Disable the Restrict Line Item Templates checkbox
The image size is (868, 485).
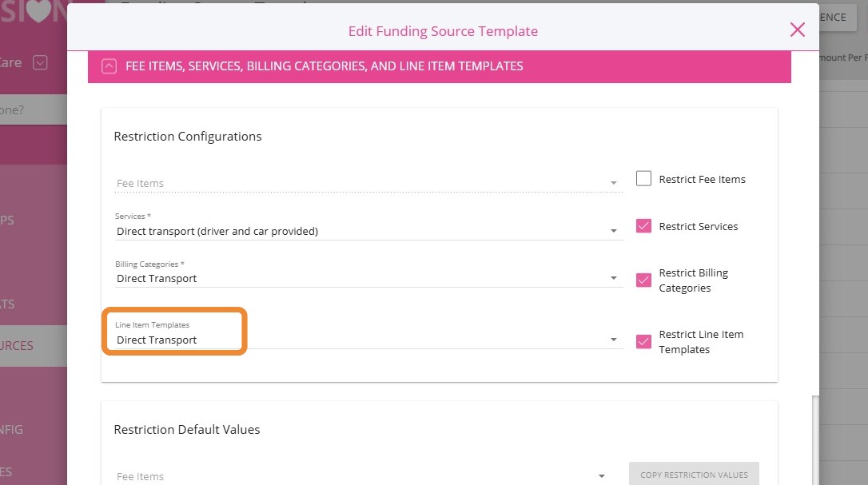(643, 341)
